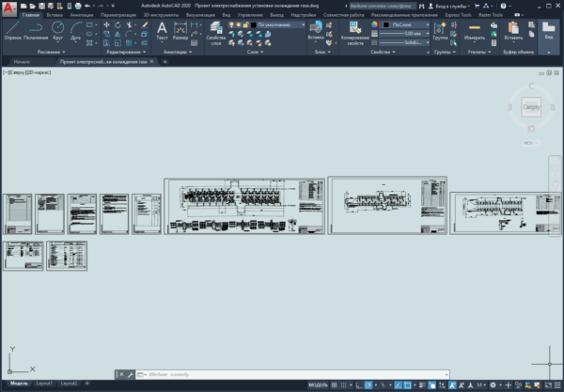564x392 pixels.
Task: Select the Круг circle tool
Action: click(57, 31)
